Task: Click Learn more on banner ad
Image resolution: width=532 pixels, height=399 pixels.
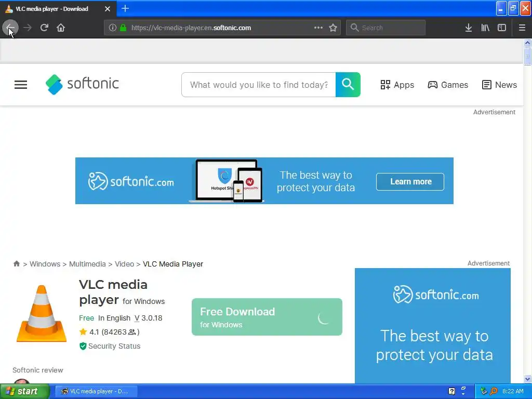Action: click(x=410, y=182)
